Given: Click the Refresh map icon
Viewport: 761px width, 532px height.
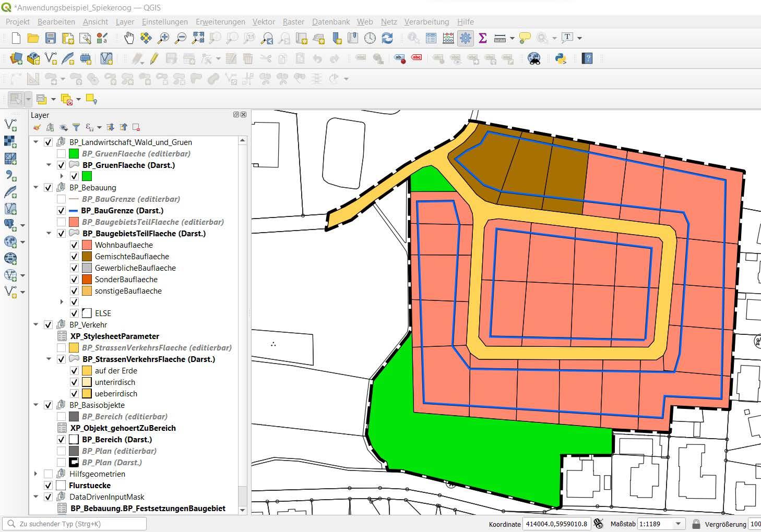Looking at the screenshot, I should click(x=387, y=38).
